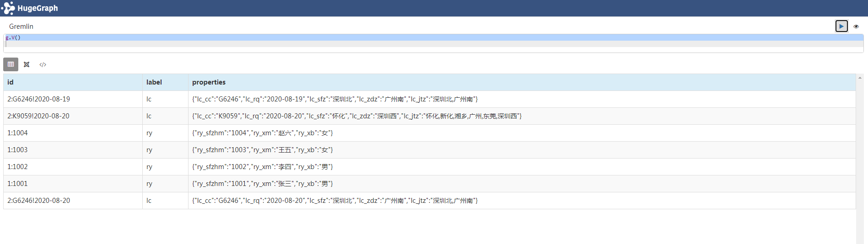This screenshot has width=868, height=244.
Task: Select id cell 1:1002
Action: point(73,167)
